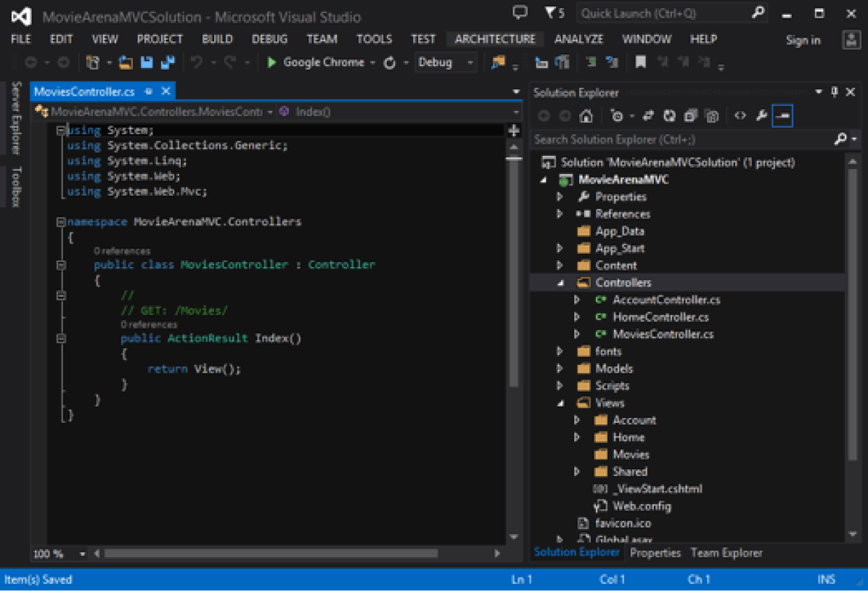Click the Save file toolbar icon
Screen dimensions: 868x592
(x=147, y=62)
